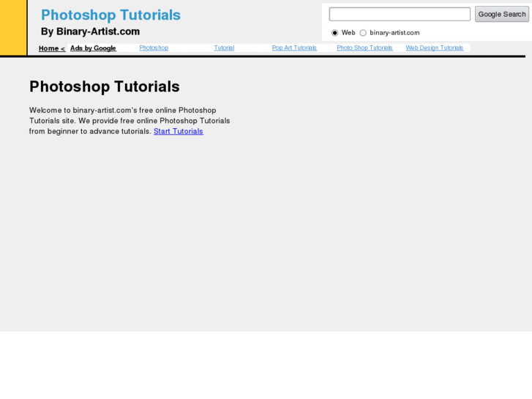
Task: Click the Google Search button
Action: pyautogui.click(x=502, y=14)
